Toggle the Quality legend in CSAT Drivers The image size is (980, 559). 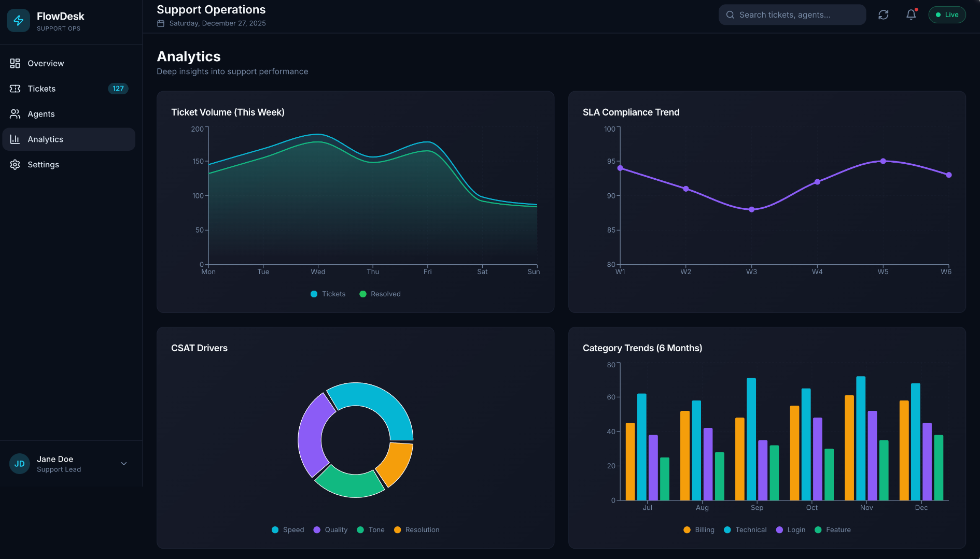pos(330,529)
